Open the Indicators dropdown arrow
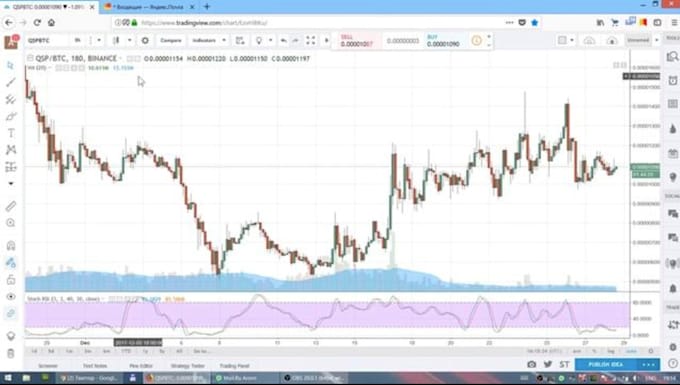 pos(224,40)
